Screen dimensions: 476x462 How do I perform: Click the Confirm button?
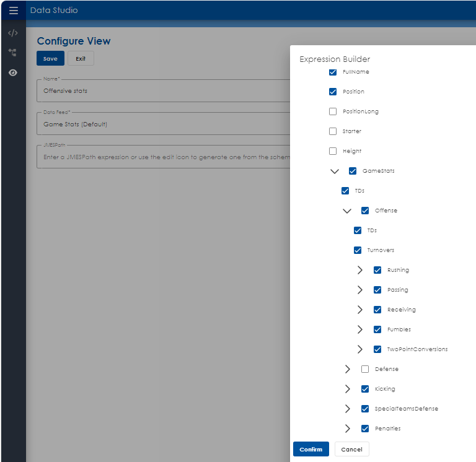(x=311, y=449)
